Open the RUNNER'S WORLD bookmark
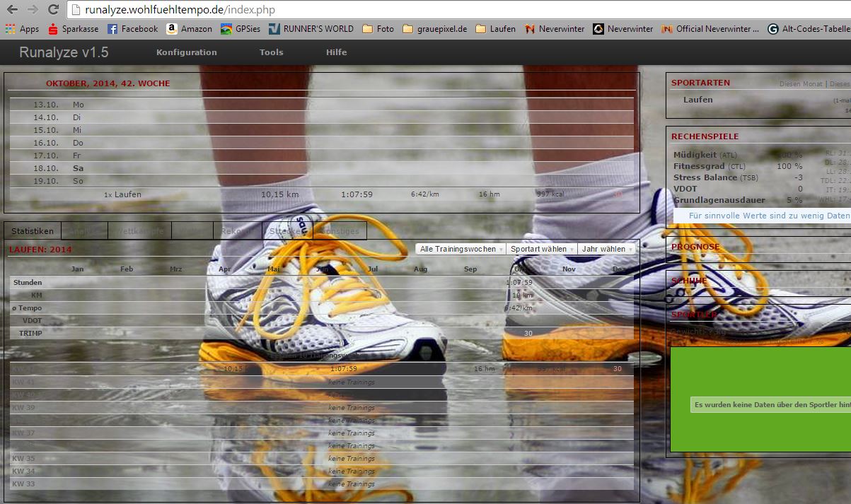Image resolution: width=851 pixels, height=504 pixels. (311, 29)
